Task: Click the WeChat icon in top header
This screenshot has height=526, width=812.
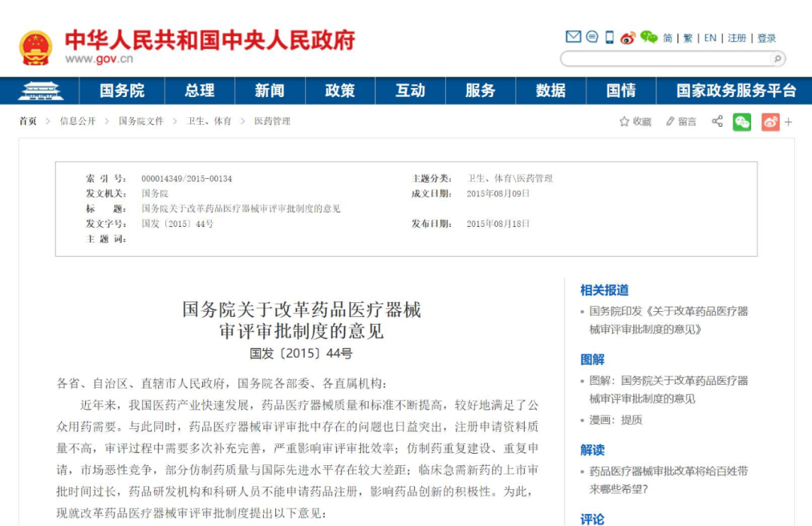Action: pyautogui.click(x=649, y=38)
